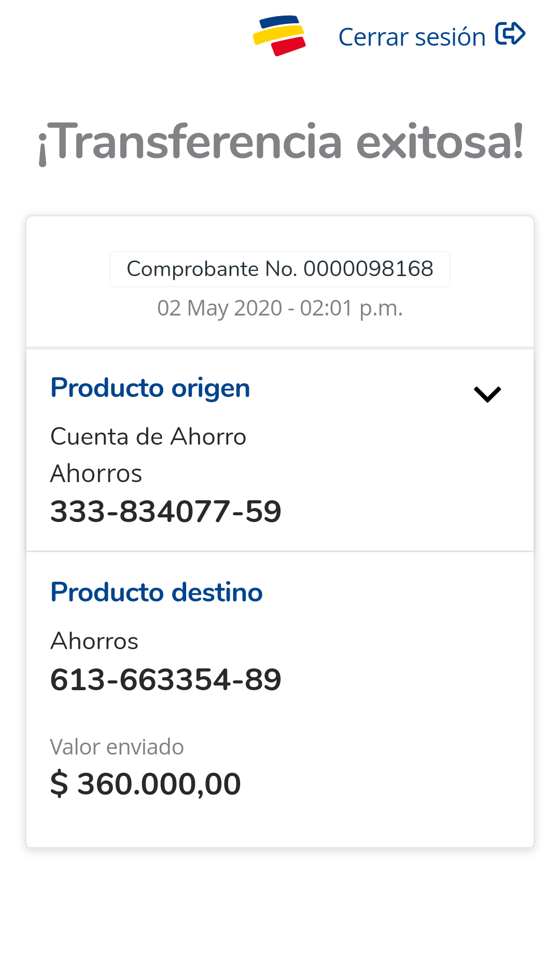Click the ¡Transferencia exitosa! title
560x959 pixels.
[281, 142]
